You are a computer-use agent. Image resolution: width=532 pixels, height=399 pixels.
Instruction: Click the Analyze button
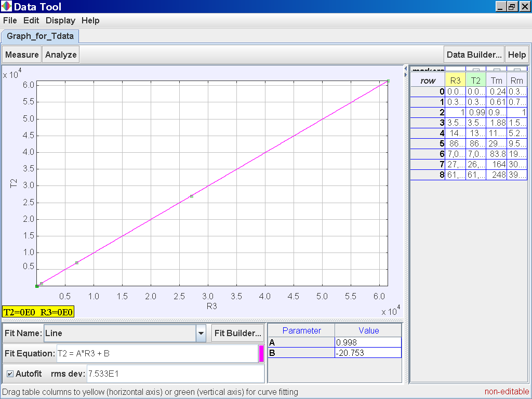pyautogui.click(x=61, y=55)
